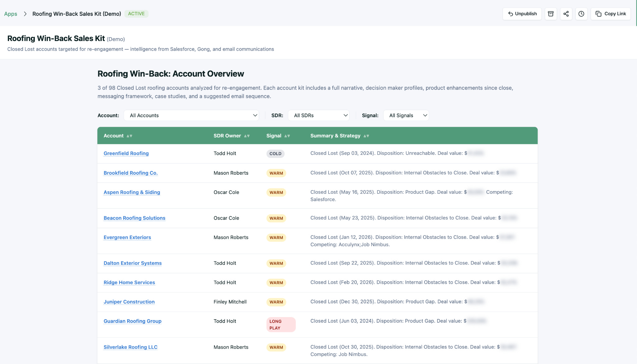Go to Apps breadcrumb link
Screen dimensions: 637x364
coord(11,14)
